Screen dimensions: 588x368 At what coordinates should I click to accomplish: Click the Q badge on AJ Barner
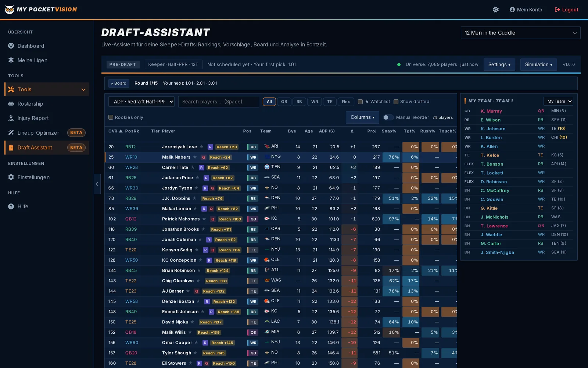197,291
